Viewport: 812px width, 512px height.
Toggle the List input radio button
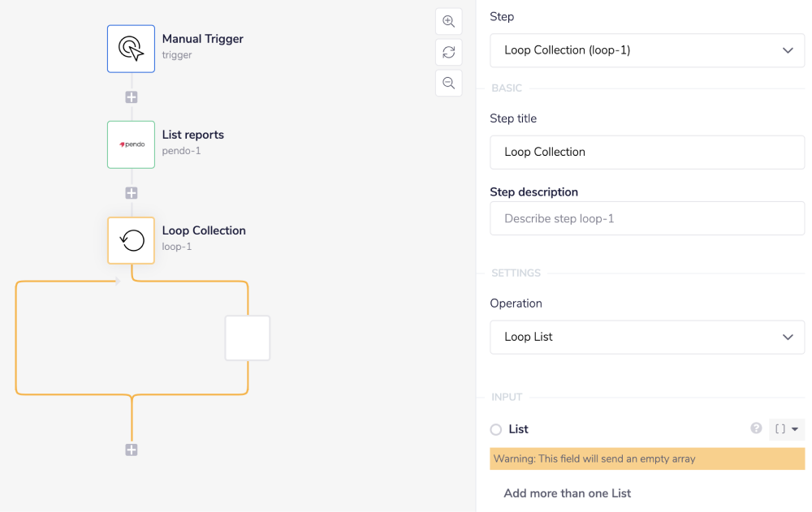click(496, 429)
